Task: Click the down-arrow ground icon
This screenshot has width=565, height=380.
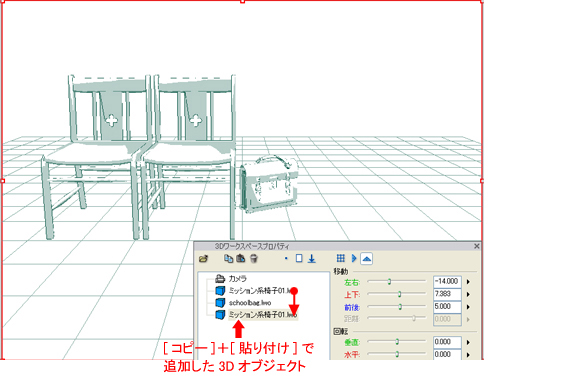Action: coord(312,259)
